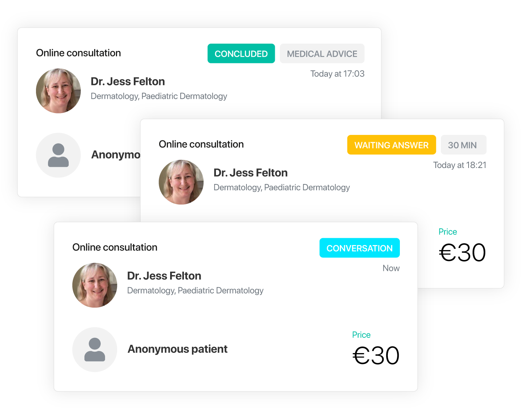Click the Today at 18:21 timestamp
The image size is (522, 420).
click(460, 165)
